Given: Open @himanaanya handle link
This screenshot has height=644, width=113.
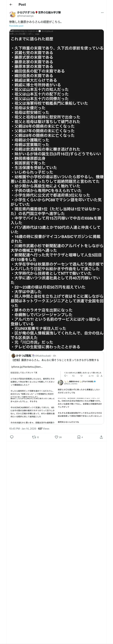Looking at the screenshot, I should (x=25, y=16).
